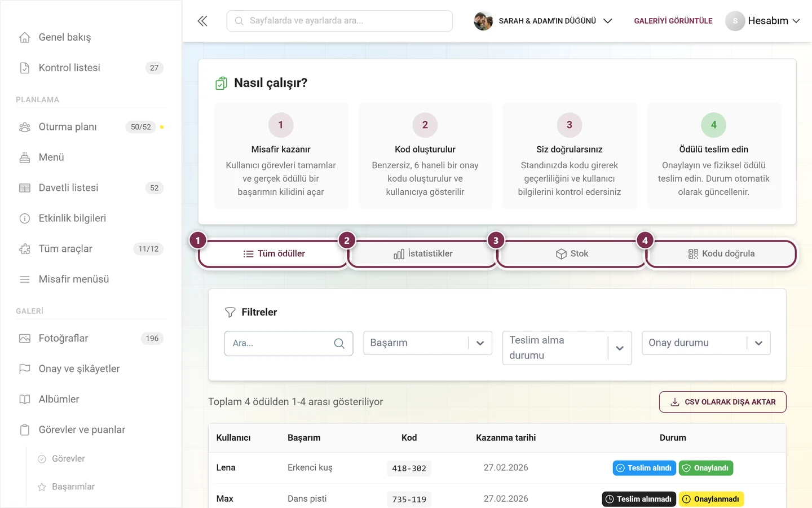Collapse sidebar with double-chevron icon
The image size is (812, 508).
pos(202,21)
